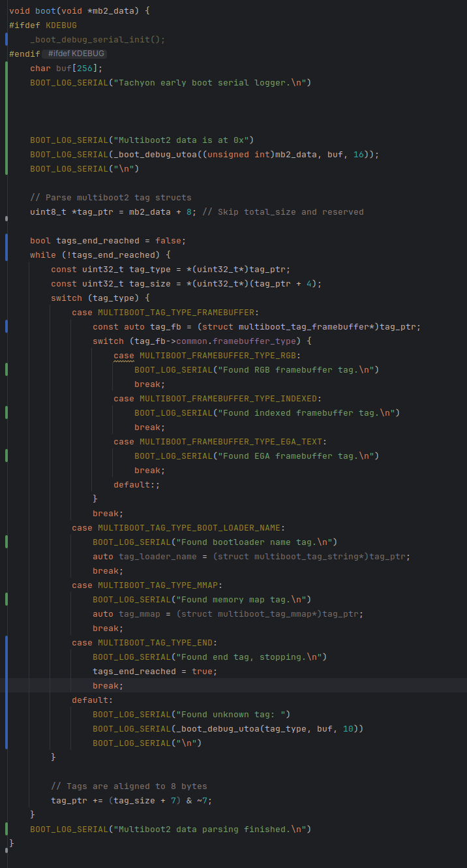
Task: Click "_boot_debug_utoa(tag_type, buf, 10)" call
Action: click(267, 728)
